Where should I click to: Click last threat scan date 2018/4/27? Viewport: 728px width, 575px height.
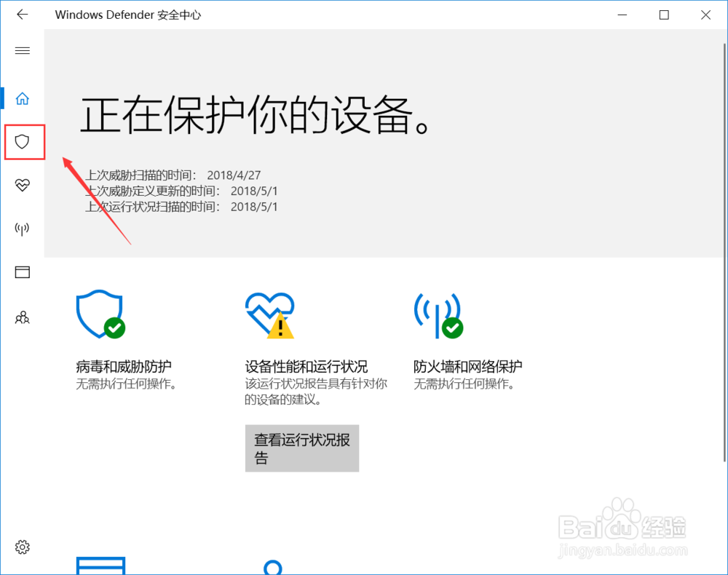(x=234, y=175)
